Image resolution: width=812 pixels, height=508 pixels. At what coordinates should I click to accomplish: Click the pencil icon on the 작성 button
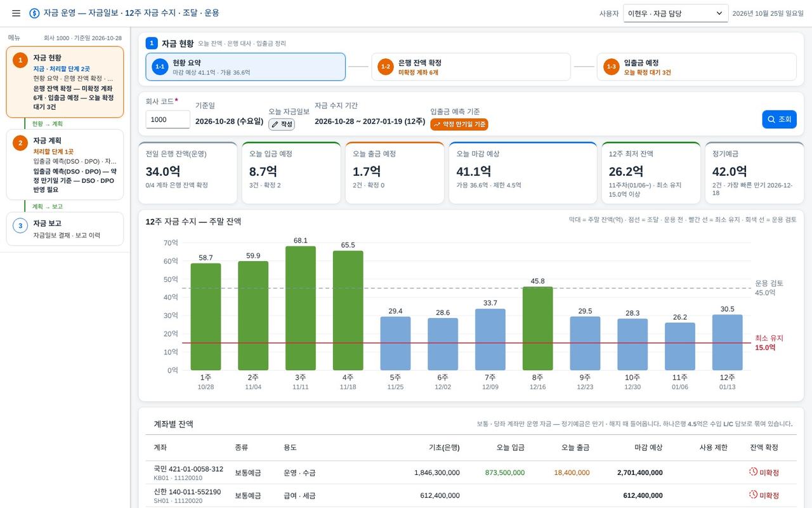coord(275,124)
